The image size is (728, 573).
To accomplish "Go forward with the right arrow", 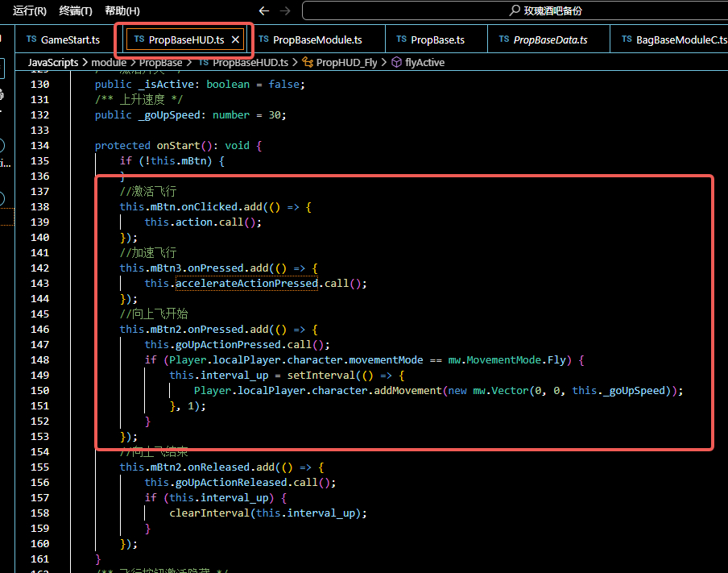I will tap(285, 10).
